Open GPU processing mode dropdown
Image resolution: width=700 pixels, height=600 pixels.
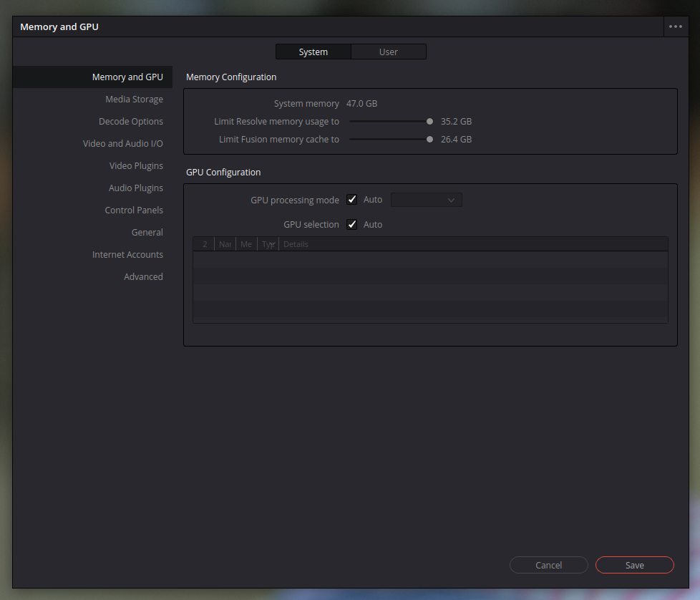click(427, 200)
